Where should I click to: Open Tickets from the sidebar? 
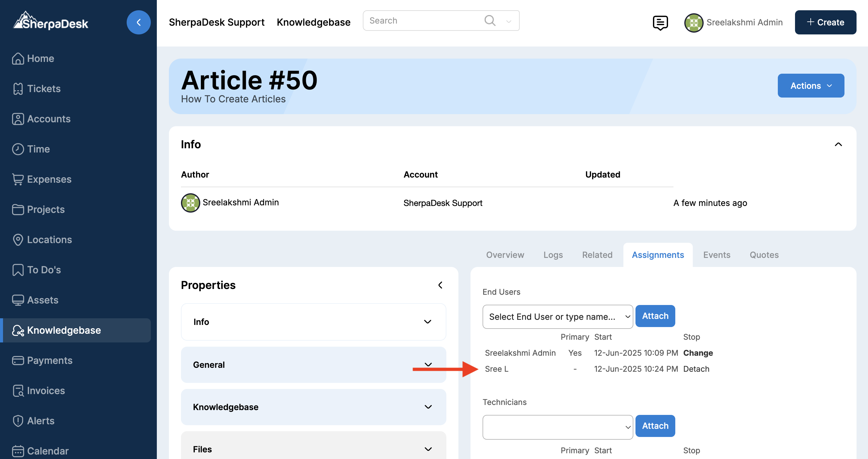pyautogui.click(x=43, y=89)
